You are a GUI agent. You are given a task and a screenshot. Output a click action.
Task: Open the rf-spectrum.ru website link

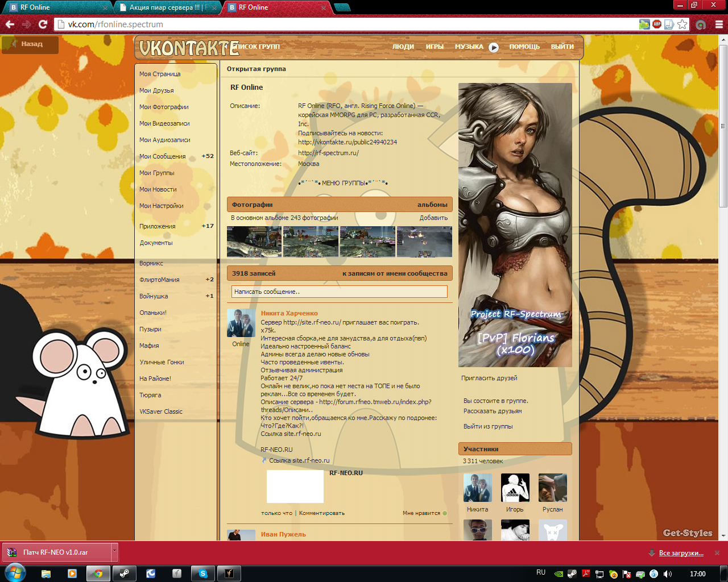pyautogui.click(x=328, y=153)
